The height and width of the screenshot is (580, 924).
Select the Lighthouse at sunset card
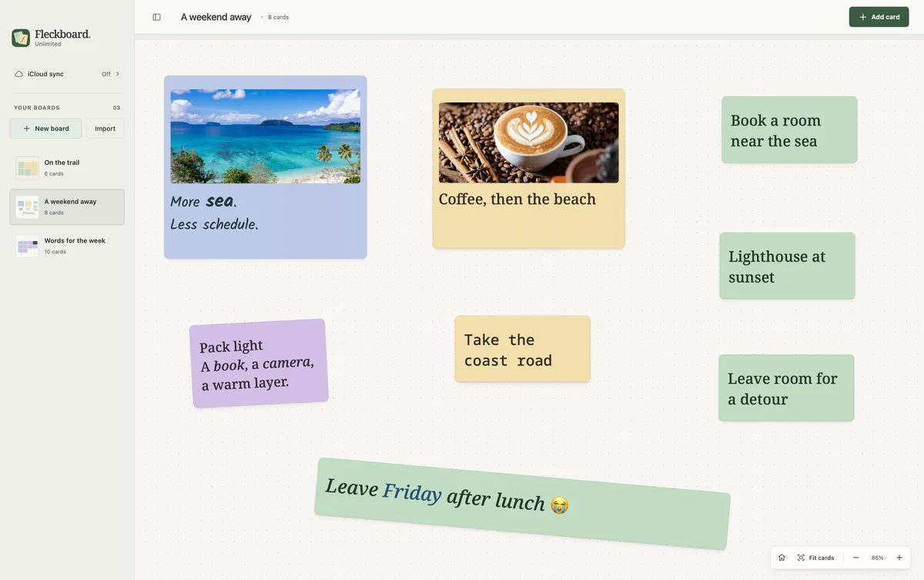point(787,266)
